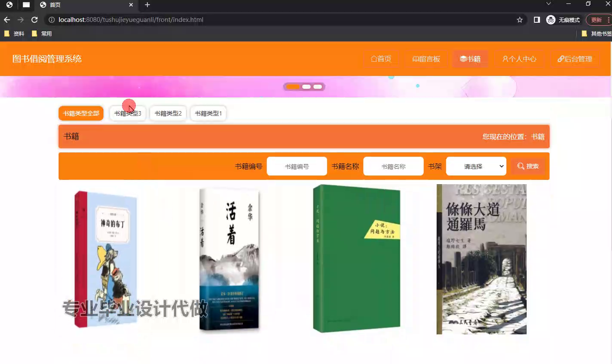The image size is (612, 364).
Task: Open the tab search chevron
Action: 548,4
